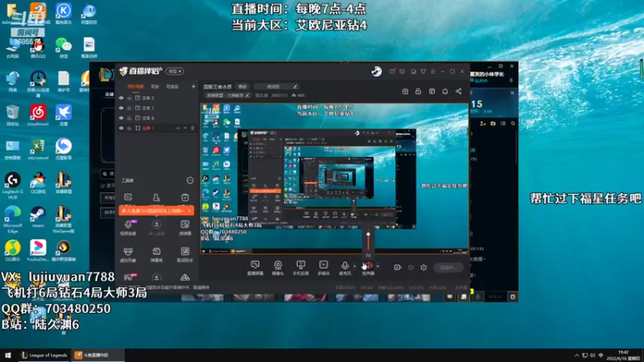644x362 pixels.
Task: Add screen capture source 直播屏幕
Action: click(x=255, y=268)
